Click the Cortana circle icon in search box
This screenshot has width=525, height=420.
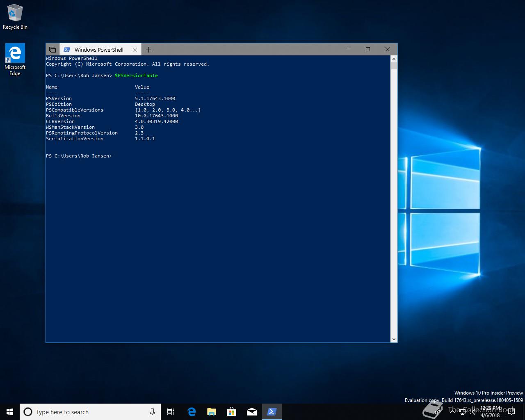(x=28, y=412)
